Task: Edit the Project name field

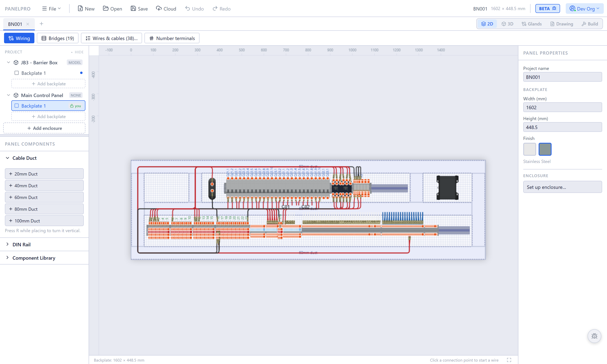Action: (x=562, y=77)
